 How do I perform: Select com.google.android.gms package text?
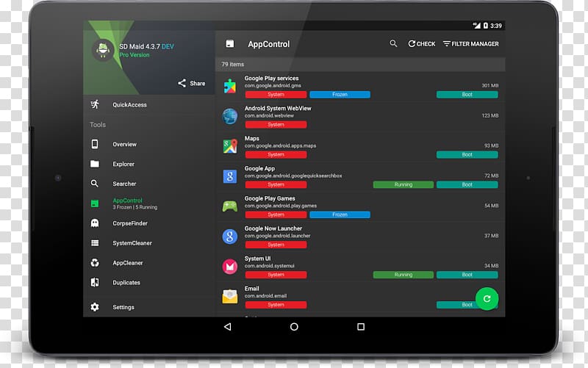273,85
